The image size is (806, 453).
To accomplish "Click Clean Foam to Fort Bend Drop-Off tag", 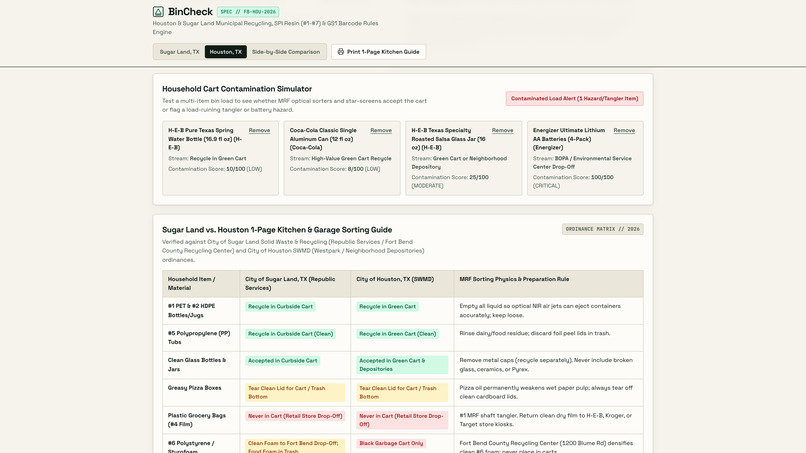I will 295,446.
